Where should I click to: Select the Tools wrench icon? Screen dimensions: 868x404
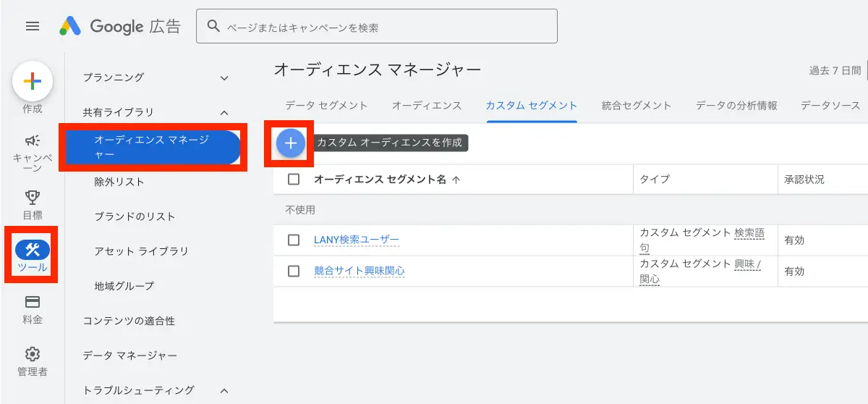click(33, 251)
